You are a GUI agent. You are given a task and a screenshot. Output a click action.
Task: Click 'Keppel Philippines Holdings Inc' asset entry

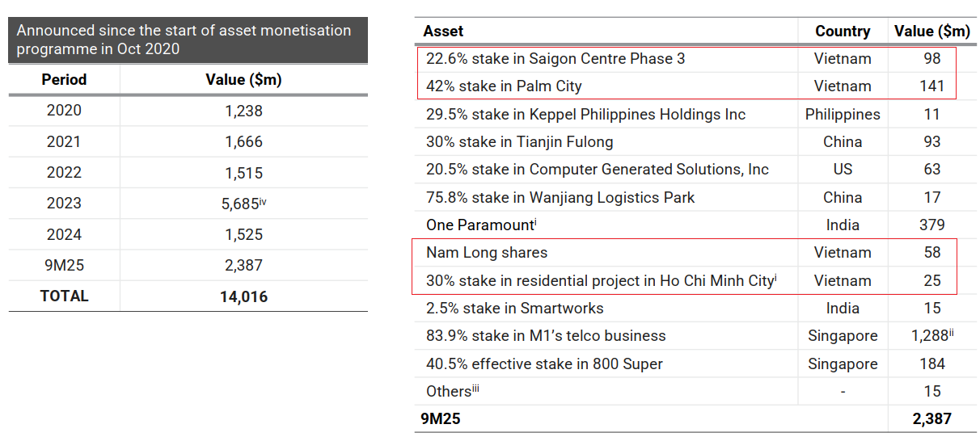[585, 115]
